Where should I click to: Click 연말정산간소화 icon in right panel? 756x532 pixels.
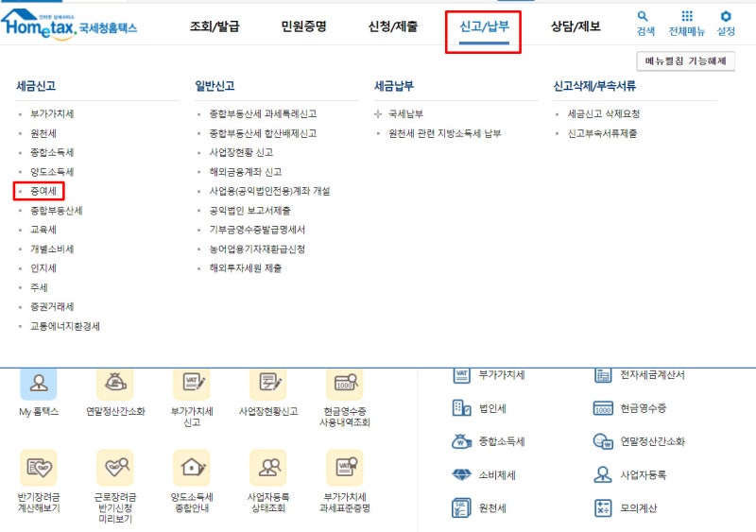click(603, 441)
